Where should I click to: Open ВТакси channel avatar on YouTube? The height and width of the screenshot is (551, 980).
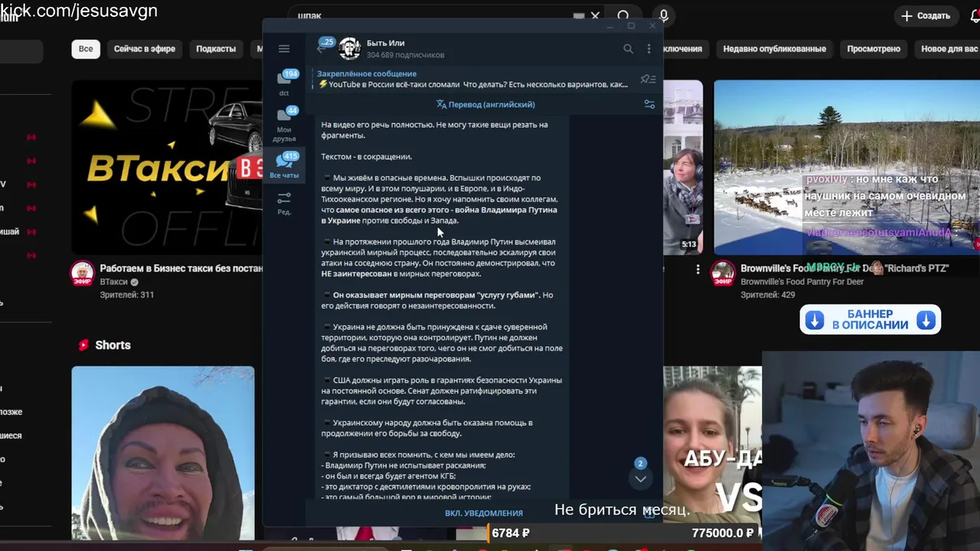click(x=83, y=273)
